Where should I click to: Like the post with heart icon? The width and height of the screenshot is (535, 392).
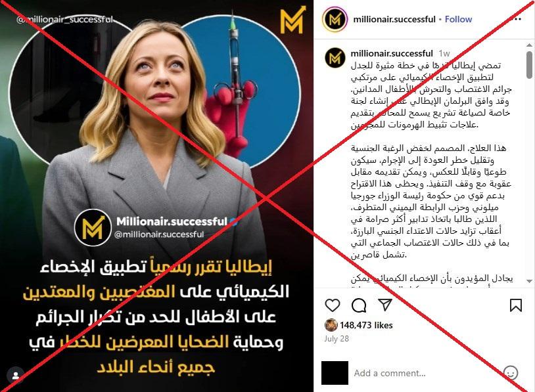[x=333, y=305]
